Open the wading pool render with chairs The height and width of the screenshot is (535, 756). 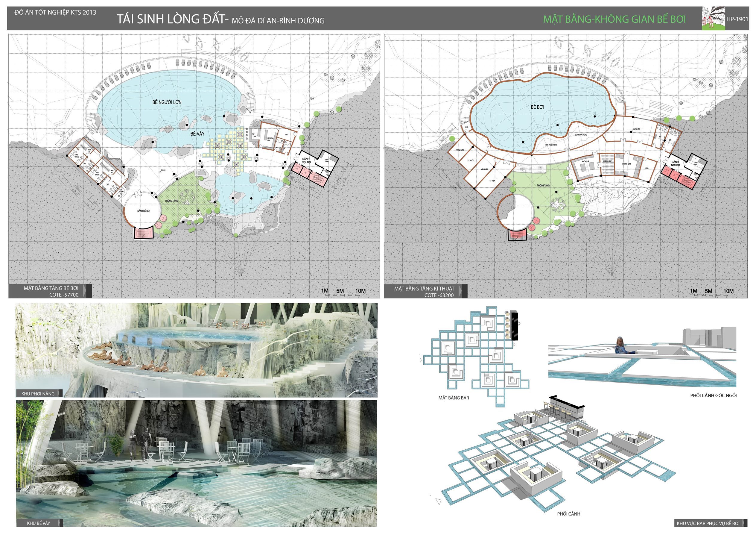pos(196,463)
